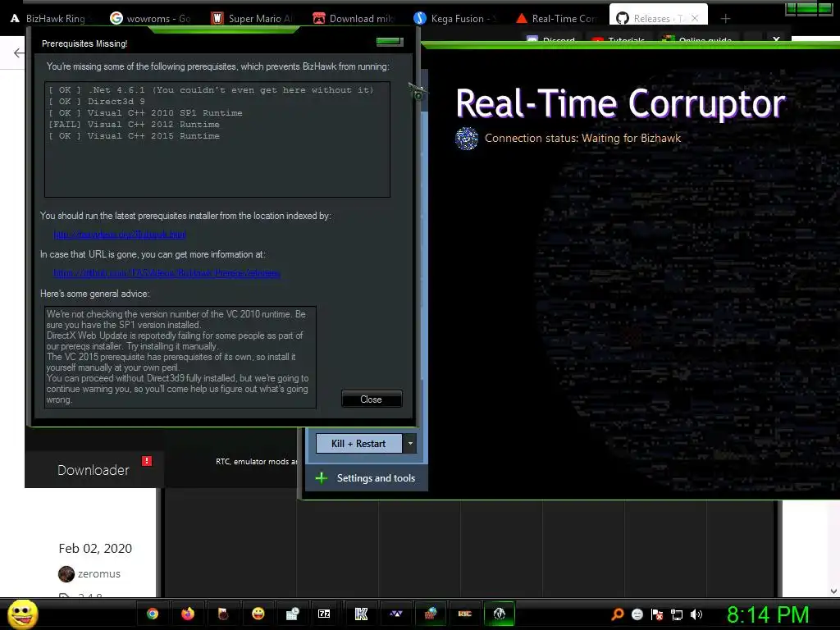Click the browser scrollbar down arrow
Screen dimensions: 840x630
point(833,591)
